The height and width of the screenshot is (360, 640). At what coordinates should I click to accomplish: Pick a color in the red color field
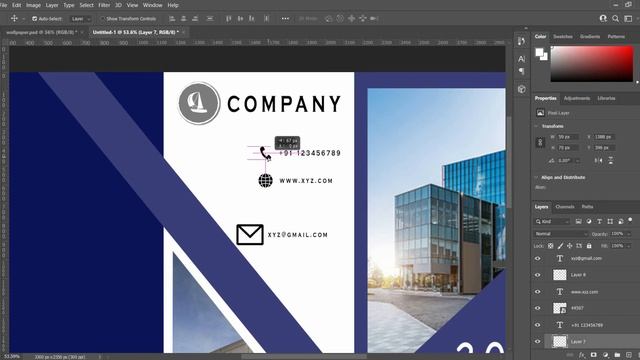592,64
